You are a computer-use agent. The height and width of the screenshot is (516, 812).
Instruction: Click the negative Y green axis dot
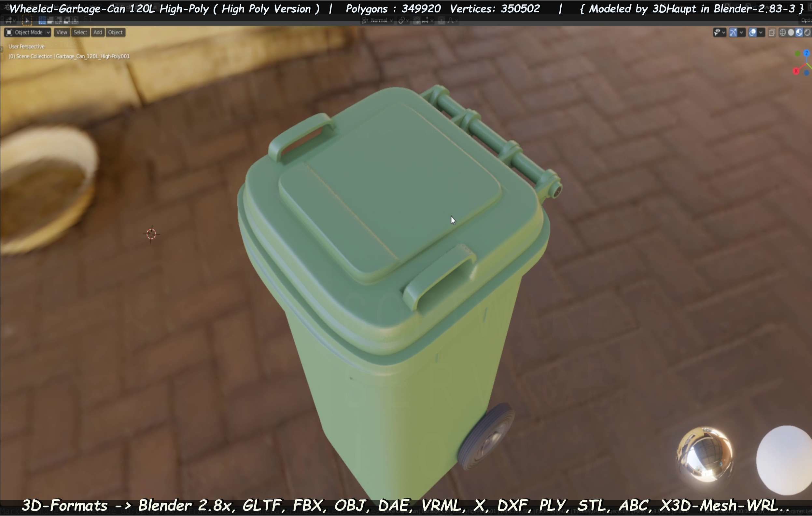point(797,54)
